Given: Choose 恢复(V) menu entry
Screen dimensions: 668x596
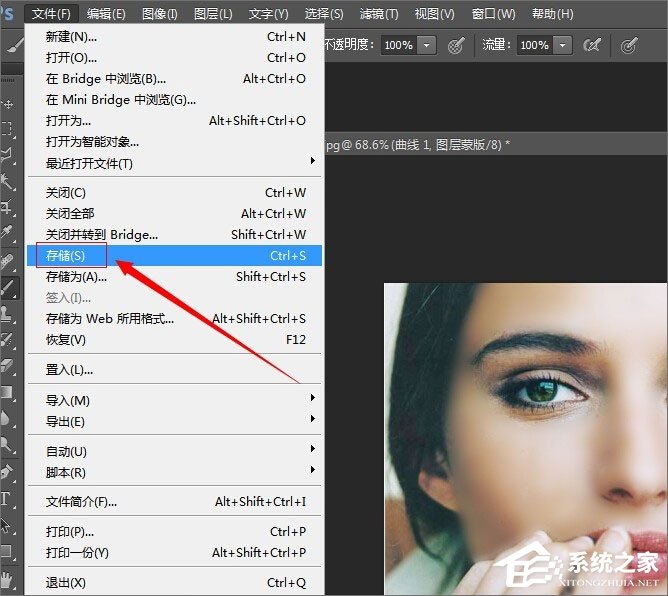Looking at the screenshot, I should click(175, 340).
